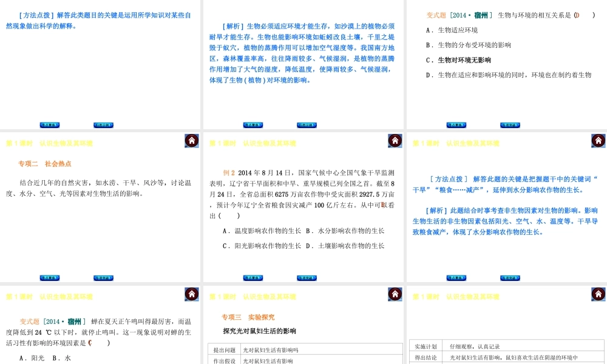The height and width of the screenshot is (364, 607).
Task: Click the right blue button under the 生物与环境 变式题 slide
Action: pos(510,125)
